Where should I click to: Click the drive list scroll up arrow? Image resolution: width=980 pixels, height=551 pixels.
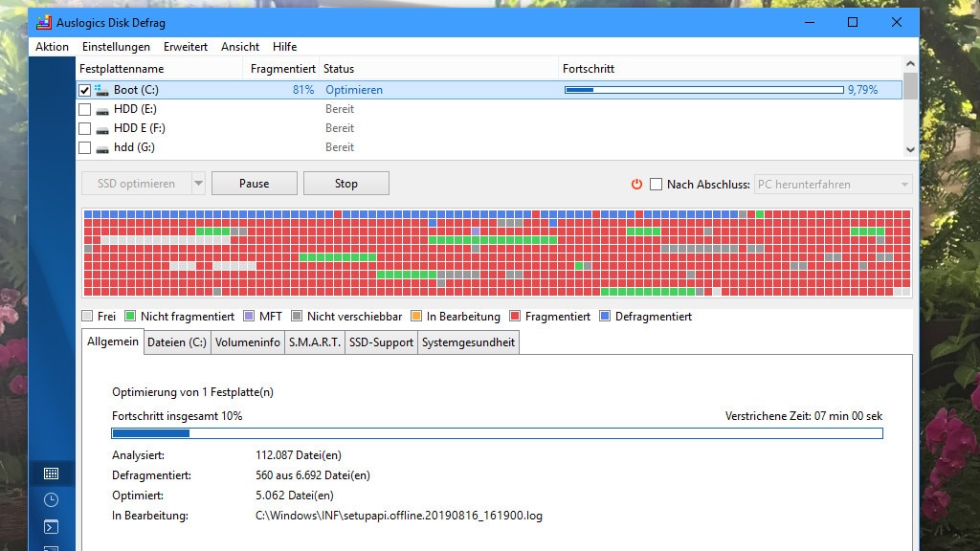pyautogui.click(x=911, y=64)
